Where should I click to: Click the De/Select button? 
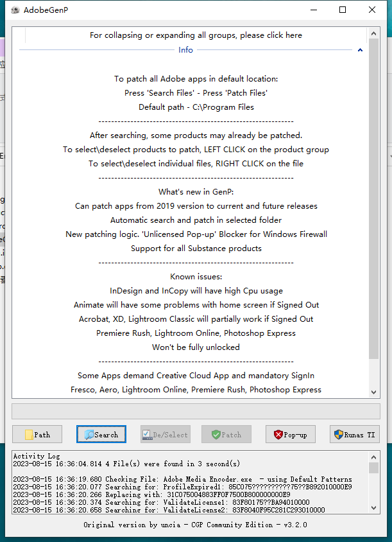coord(166,434)
